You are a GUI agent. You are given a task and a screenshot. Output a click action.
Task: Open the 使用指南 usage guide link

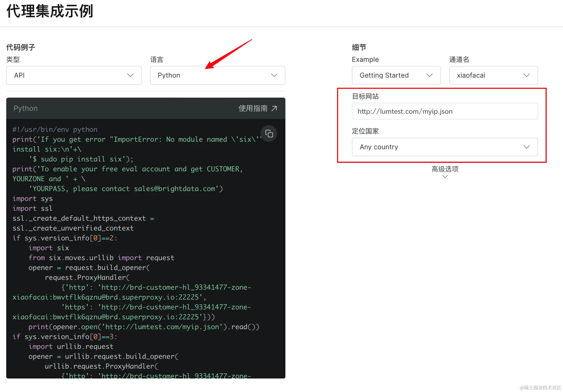(253, 108)
